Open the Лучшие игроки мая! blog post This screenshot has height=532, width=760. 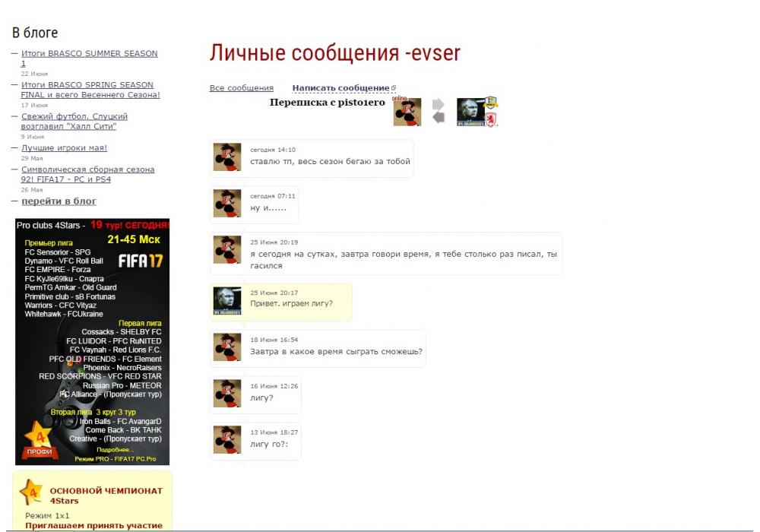[64, 148]
